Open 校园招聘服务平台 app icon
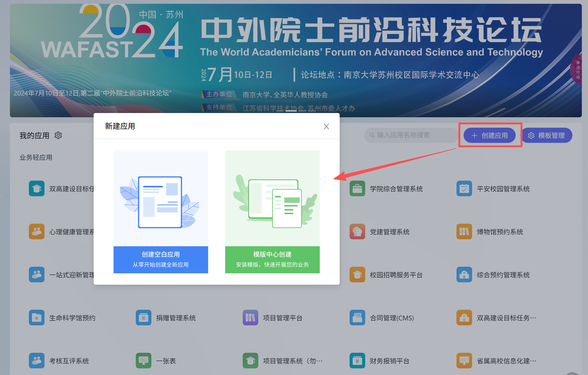Image resolution: width=588 pixels, height=375 pixels. coord(357,275)
